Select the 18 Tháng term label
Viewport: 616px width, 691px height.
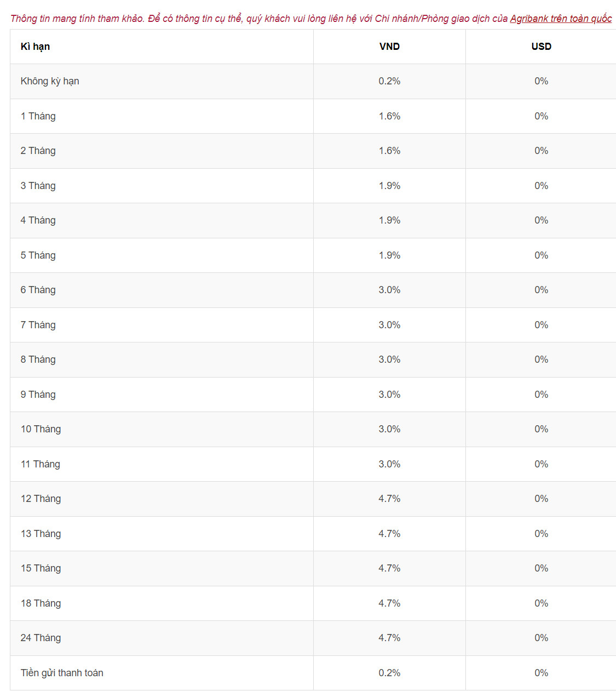[x=41, y=603]
